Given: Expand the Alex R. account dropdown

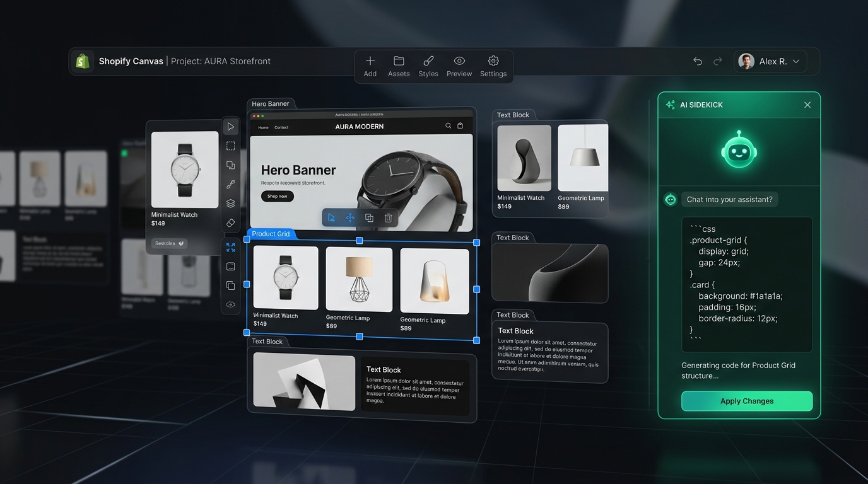Looking at the screenshot, I should 770,61.
